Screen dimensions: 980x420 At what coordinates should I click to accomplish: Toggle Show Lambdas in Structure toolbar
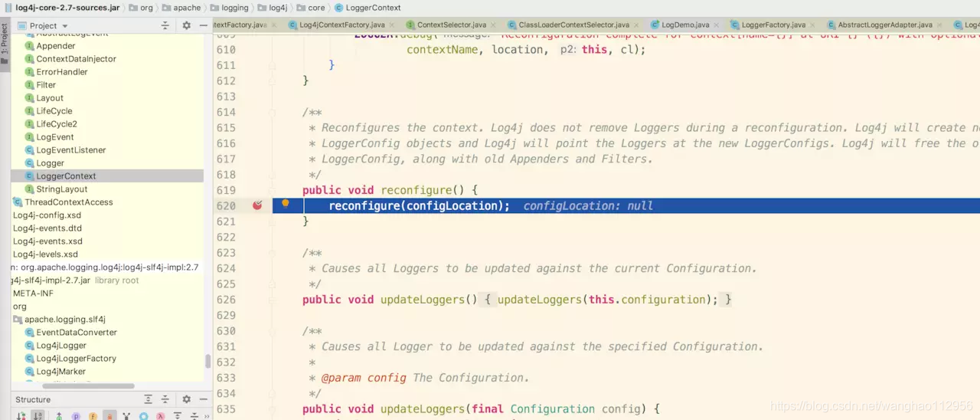160,416
